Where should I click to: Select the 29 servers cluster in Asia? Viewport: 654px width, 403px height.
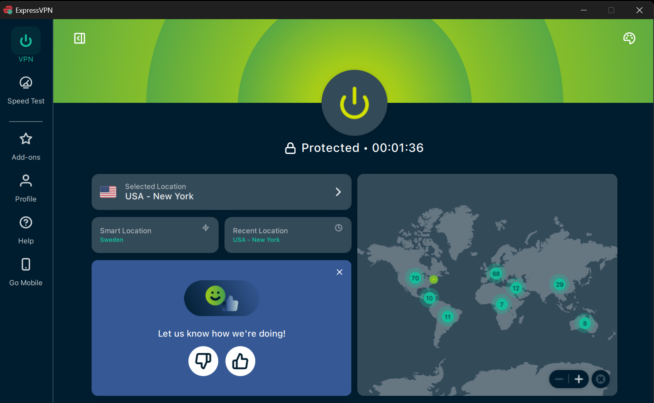point(559,285)
